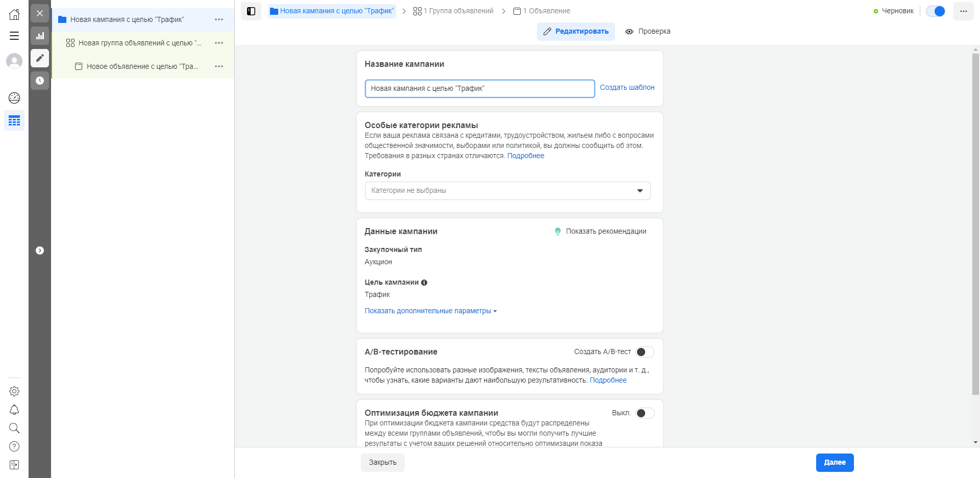980x478 pixels.
Task: Click the account avatar icon
Action: 14,61
